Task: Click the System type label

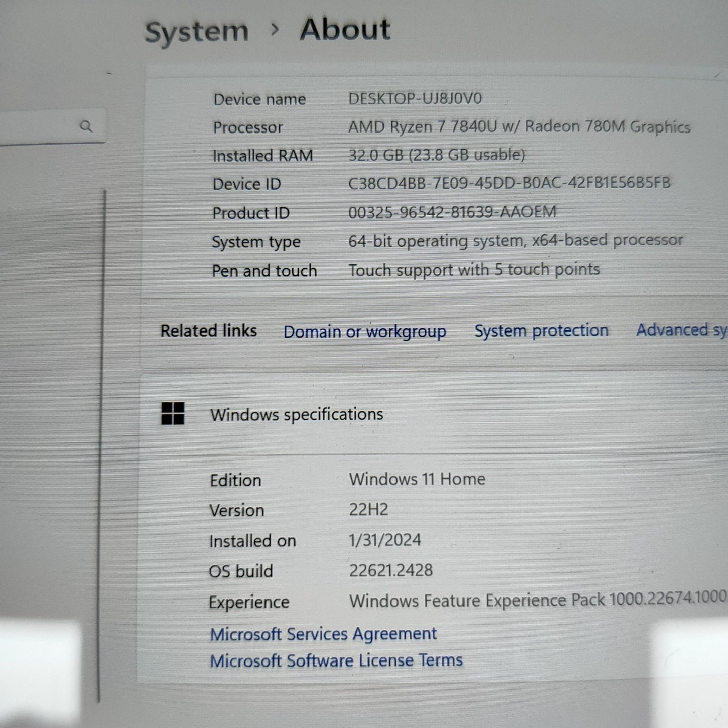Action: point(256,242)
